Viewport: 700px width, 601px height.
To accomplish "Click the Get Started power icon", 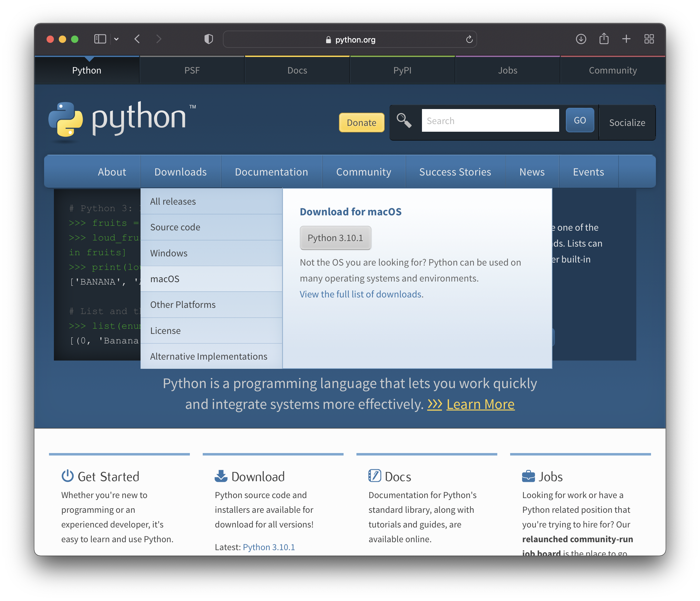I will tap(68, 476).
